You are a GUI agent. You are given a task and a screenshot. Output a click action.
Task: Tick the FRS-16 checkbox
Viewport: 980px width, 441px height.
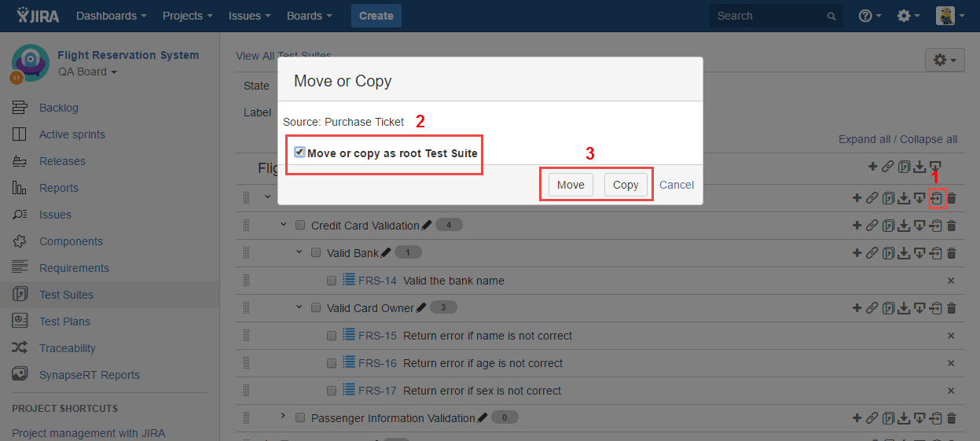pyautogui.click(x=332, y=363)
